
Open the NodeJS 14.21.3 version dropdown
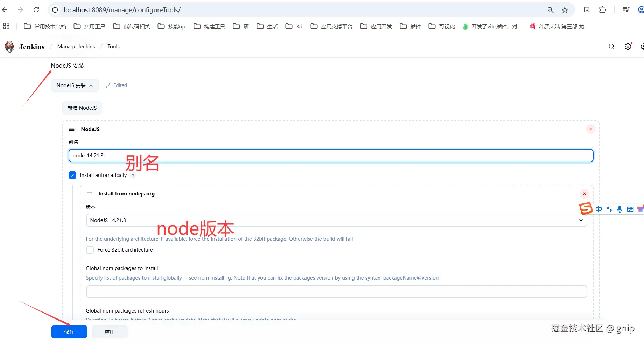pyautogui.click(x=336, y=220)
